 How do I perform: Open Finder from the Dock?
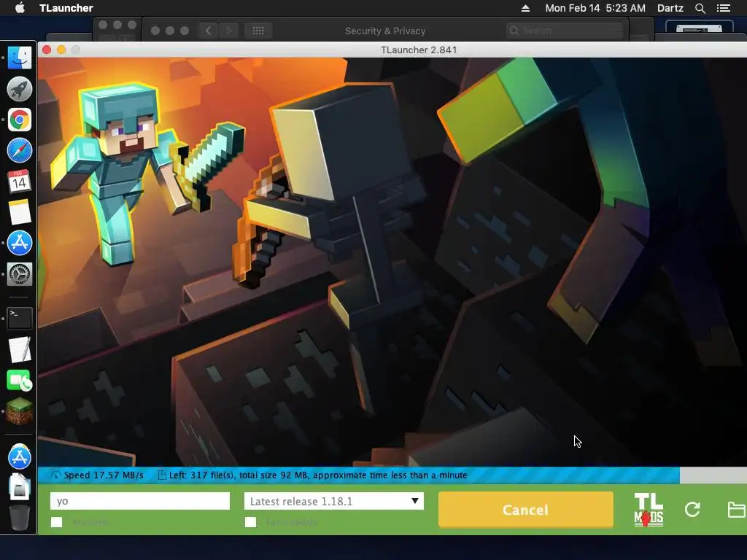(20, 58)
